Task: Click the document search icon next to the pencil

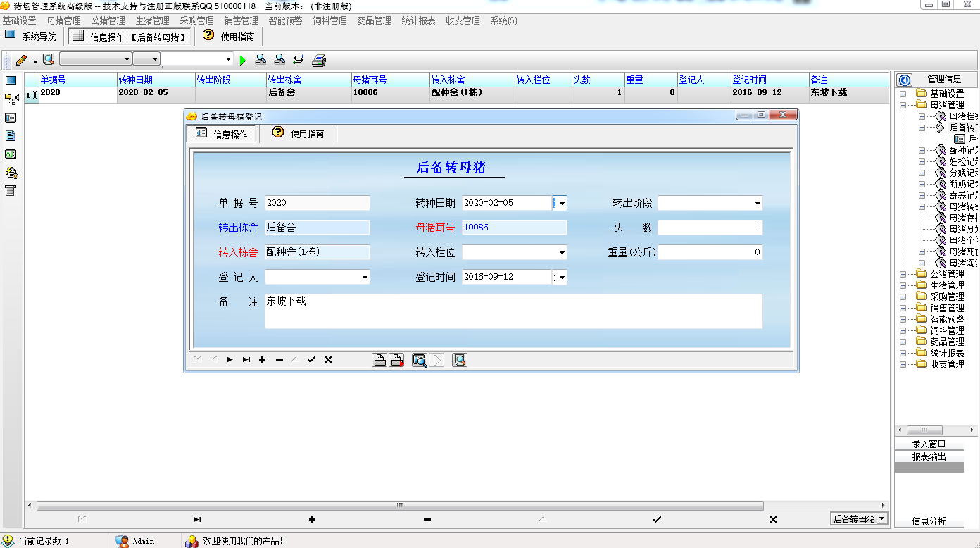Action: tap(48, 59)
